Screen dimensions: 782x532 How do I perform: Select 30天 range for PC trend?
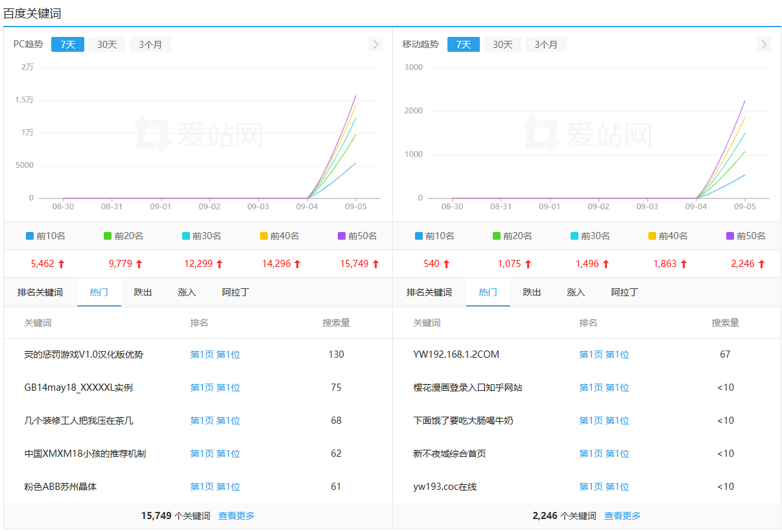[107, 45]
